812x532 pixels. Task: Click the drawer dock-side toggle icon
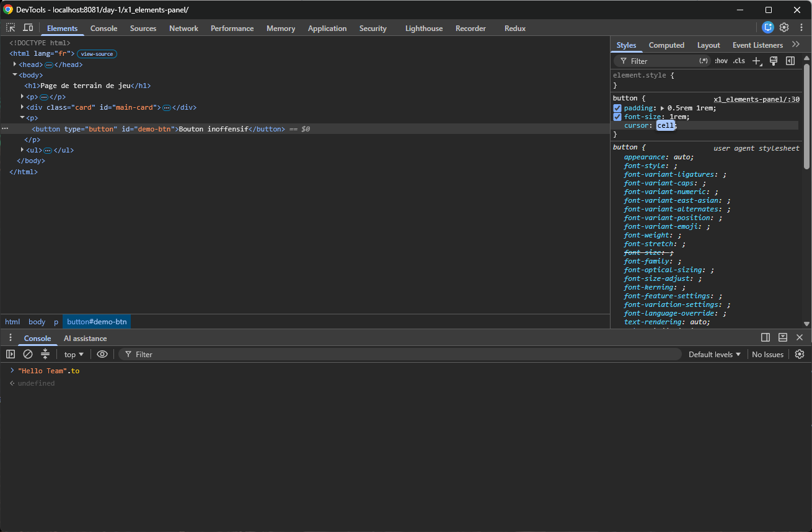click(x=766, y=337)
